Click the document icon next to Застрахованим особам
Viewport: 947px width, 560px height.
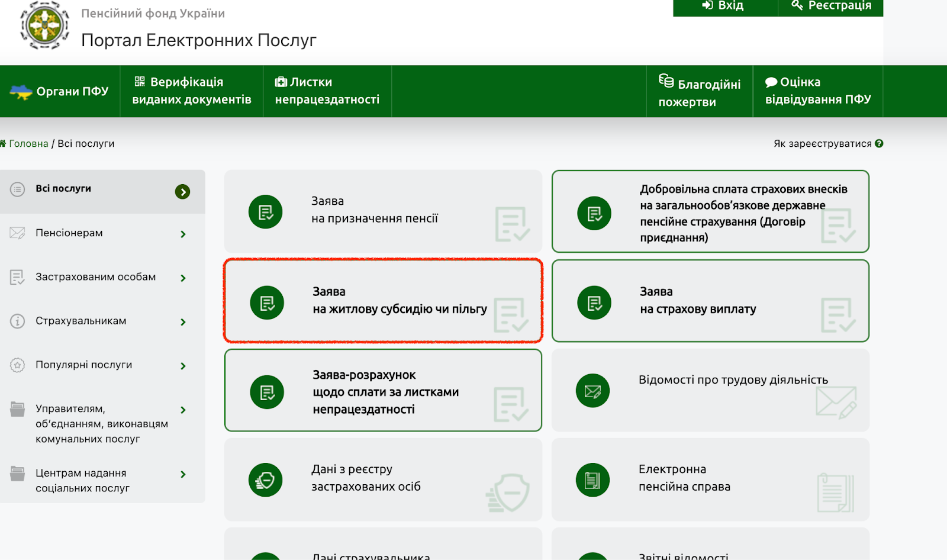point(17,277)
